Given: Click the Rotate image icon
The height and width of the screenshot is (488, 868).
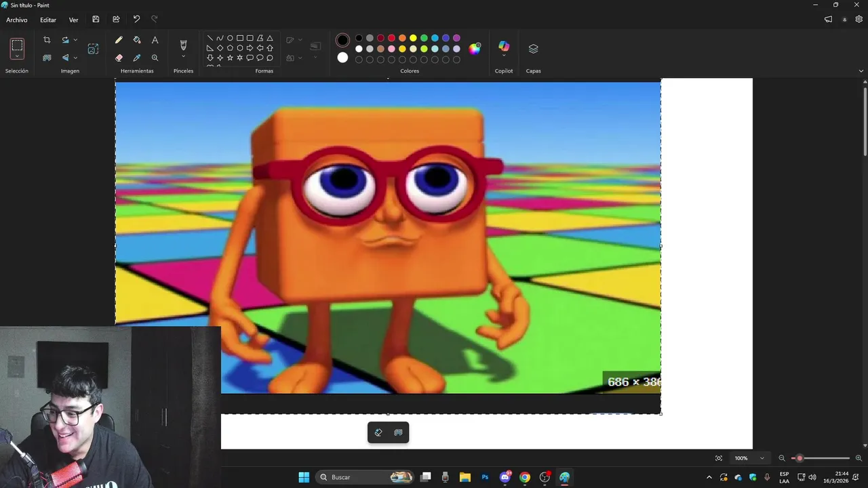Looking at the screenshot, I should (65, 40).
